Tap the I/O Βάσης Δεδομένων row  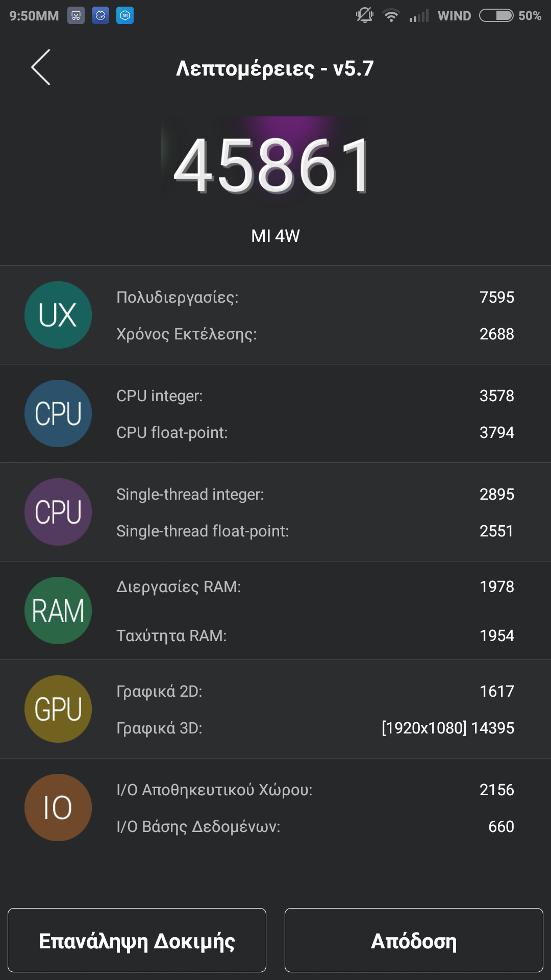click(315, 826)
